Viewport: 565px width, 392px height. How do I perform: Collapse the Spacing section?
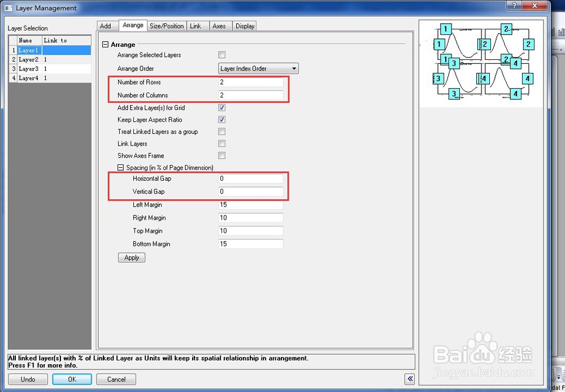pos(121,168)
